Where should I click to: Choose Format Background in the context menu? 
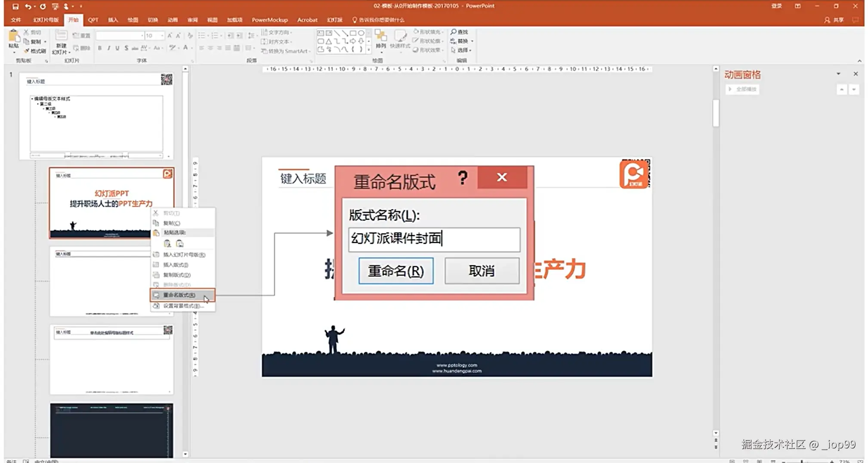click(x=182, y=306)
